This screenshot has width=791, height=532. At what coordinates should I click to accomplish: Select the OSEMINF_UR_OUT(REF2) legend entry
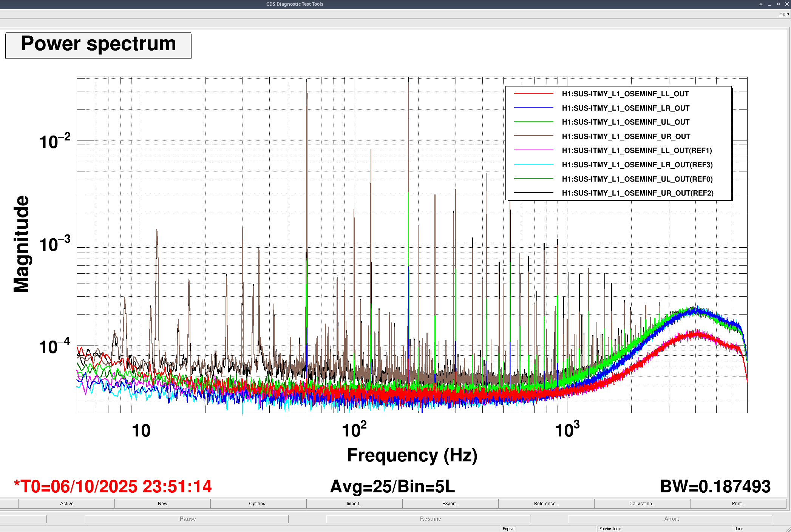coord(637,193)
